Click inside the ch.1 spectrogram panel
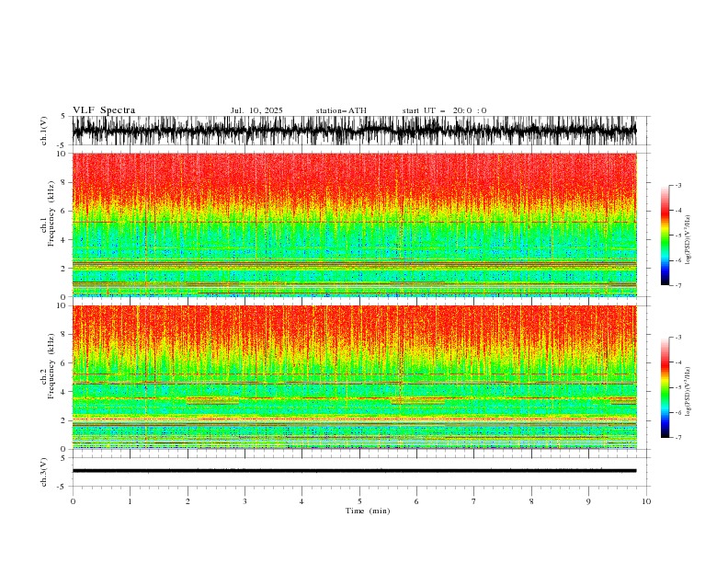The width and height of the screenshot is (728, 563). (354, 224)
